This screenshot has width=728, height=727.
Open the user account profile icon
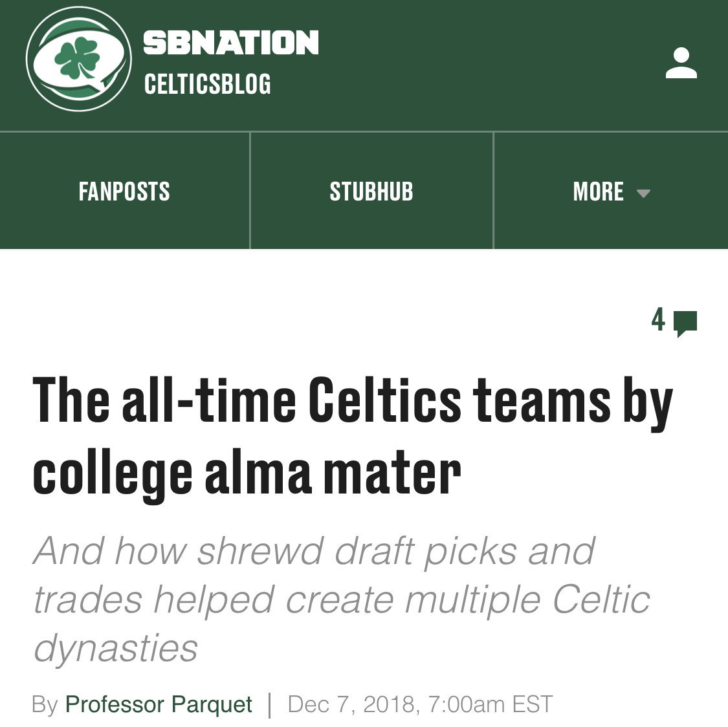[x=681, y=63]
